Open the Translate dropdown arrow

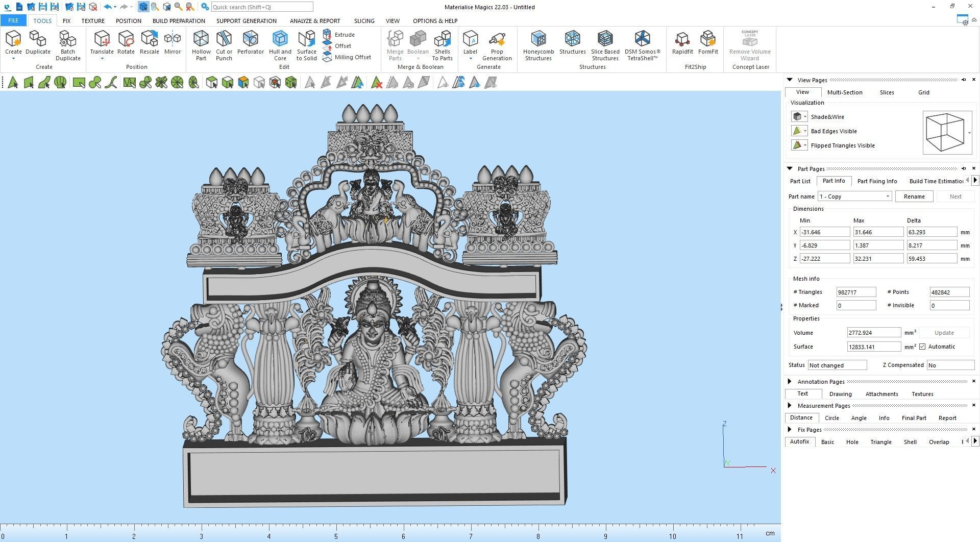(x=102, y=59)
